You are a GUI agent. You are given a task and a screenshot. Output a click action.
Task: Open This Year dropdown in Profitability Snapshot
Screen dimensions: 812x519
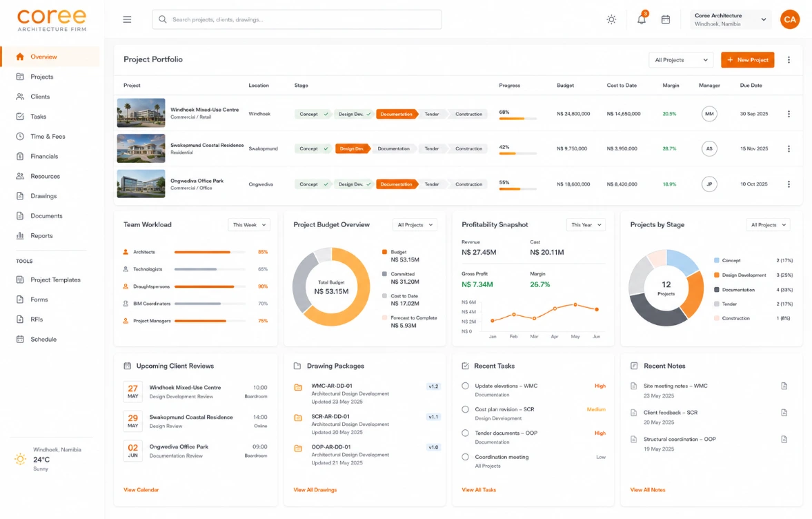[586, 225]
